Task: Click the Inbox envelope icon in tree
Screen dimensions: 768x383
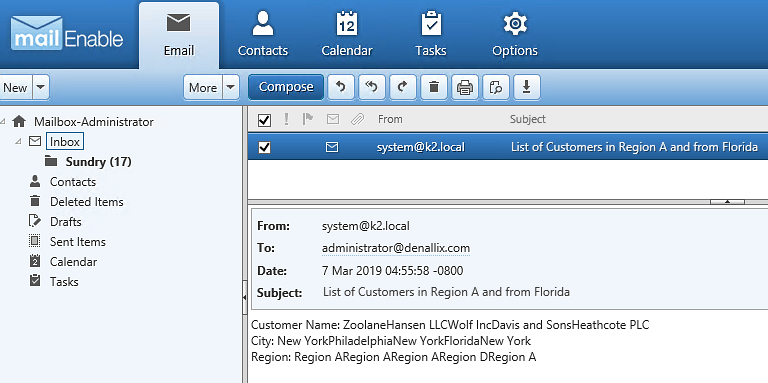Action: (35, 142)
